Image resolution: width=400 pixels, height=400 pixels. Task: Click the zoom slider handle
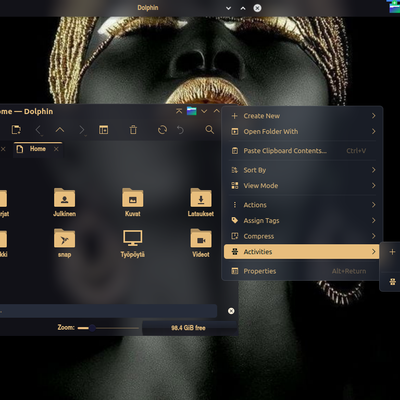pyautogui.click(x=92, y=328)
